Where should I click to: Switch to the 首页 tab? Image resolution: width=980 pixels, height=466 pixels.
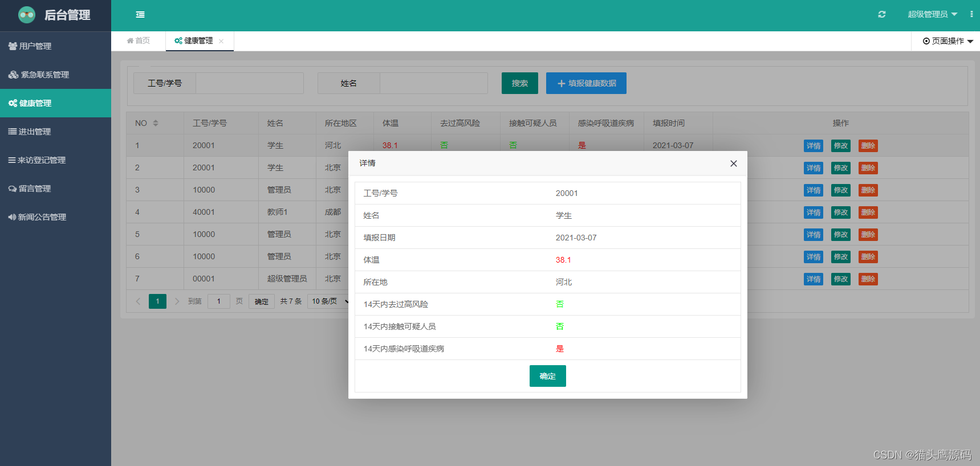(x=139, y=41)
